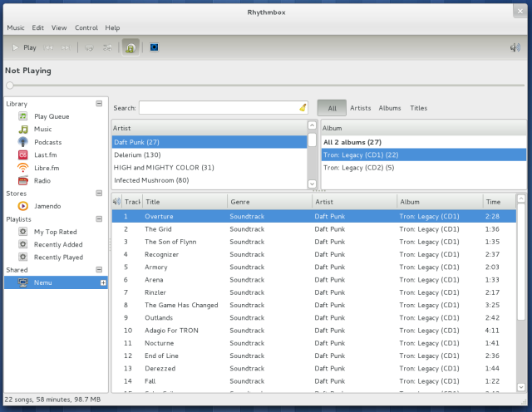The width and height of the screenshot is (532, 412).
Task: Select the Nemu shared computer icon
Action: pyautogui.click(x=22, y=282)
